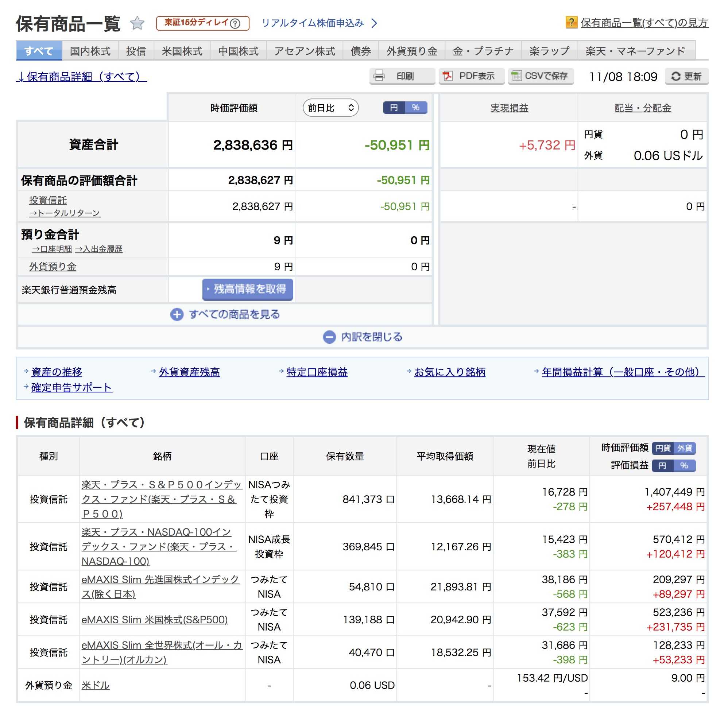This screenshot has width=728, height=713.
Task: Open the 前日比 dropdown selector
Action: 330,108
